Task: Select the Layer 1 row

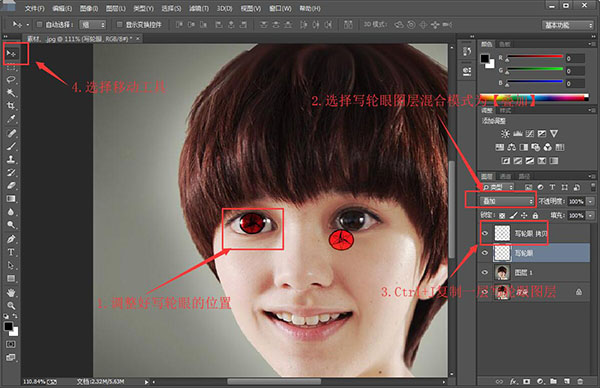Action: (x=535, y=272)
